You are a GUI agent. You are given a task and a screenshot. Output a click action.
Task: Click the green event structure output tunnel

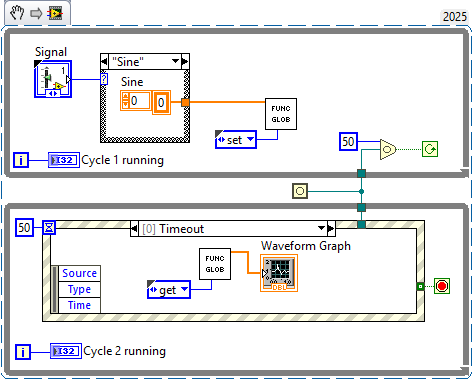coord(420,286)
